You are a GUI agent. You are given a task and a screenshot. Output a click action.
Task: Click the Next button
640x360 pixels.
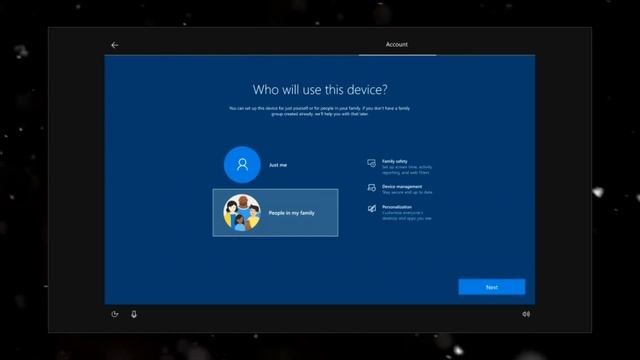(x=492, y=287)
